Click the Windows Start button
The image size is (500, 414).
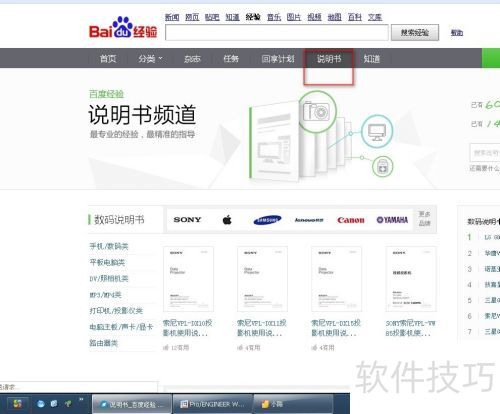[x=17, y=404]
